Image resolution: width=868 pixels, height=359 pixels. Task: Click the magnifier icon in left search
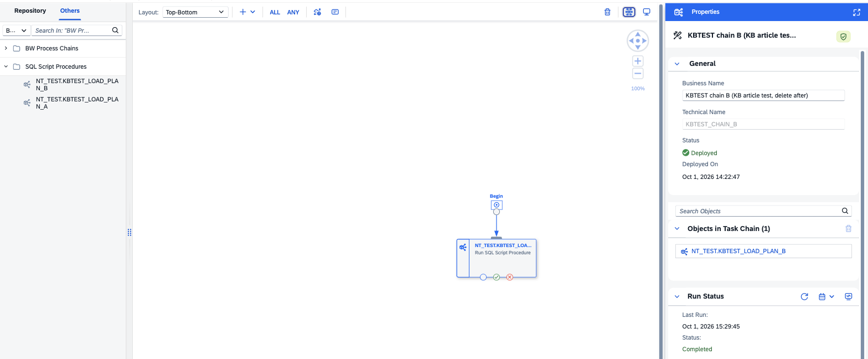click(x=115, y=30)
